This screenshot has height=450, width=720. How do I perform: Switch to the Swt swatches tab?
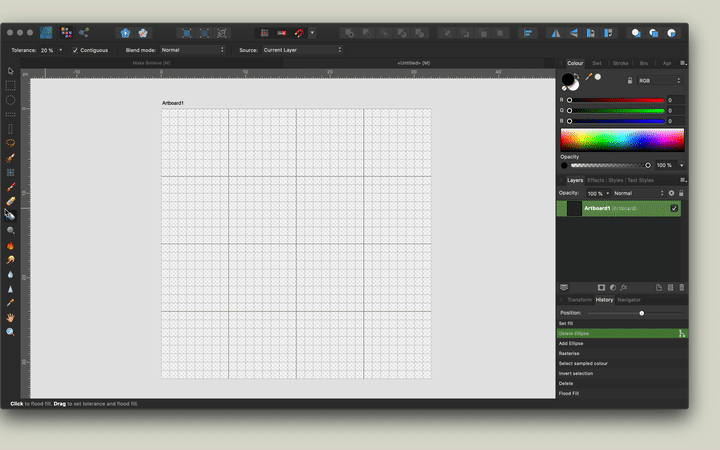(596, 63)
